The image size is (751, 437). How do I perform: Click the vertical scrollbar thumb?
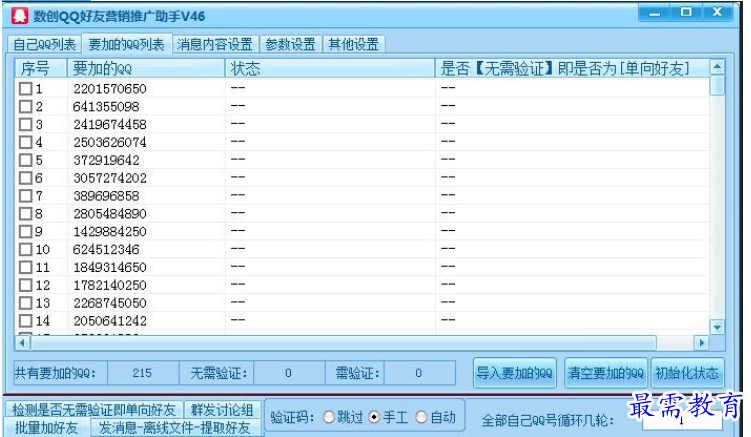717,85
